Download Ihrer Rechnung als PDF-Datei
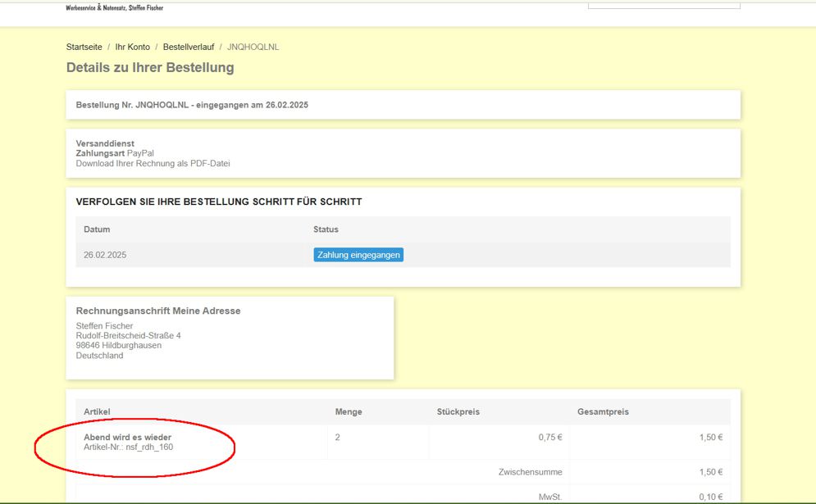 coord(153,163)
